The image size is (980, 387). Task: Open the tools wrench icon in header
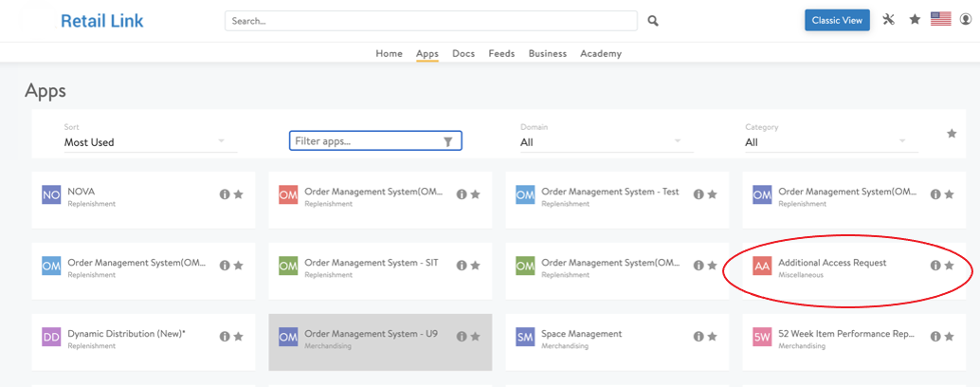click(889, 19)
